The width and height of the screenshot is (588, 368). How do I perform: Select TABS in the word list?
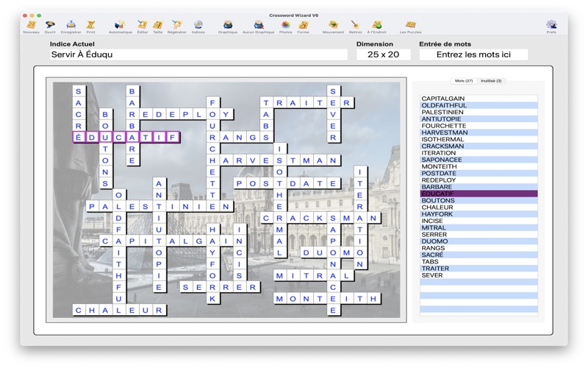pyautogui.click(x=479, y=261)
